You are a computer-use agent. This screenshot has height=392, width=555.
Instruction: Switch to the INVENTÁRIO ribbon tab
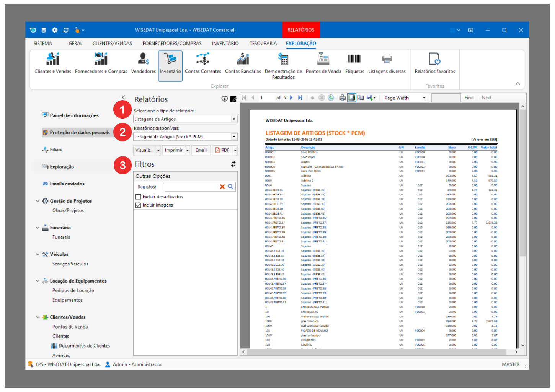[225, 44]
